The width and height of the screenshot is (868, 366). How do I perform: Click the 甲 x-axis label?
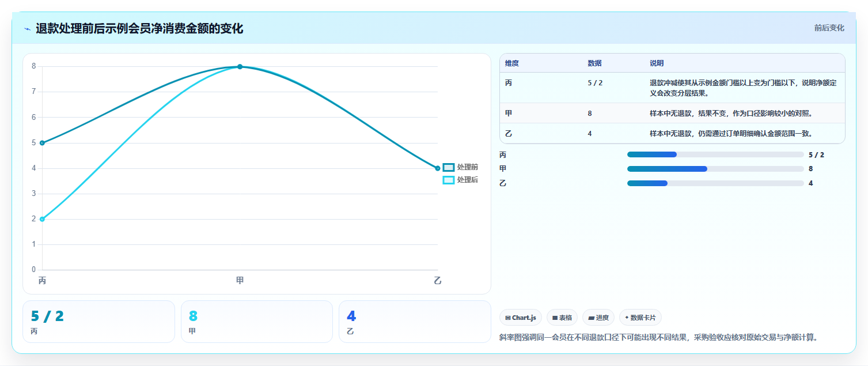240,281
